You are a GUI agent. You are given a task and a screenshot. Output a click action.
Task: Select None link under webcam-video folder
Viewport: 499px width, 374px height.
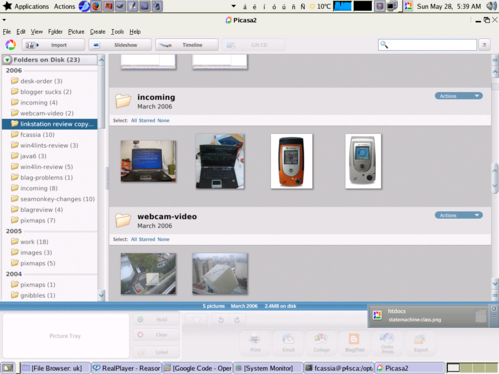coord(163,239)
